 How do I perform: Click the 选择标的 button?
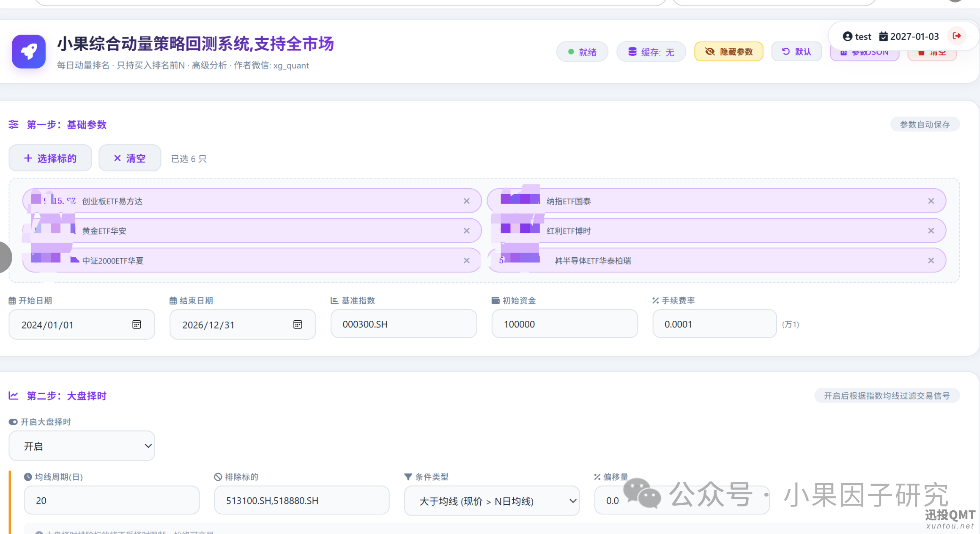[x=50, y=158]
